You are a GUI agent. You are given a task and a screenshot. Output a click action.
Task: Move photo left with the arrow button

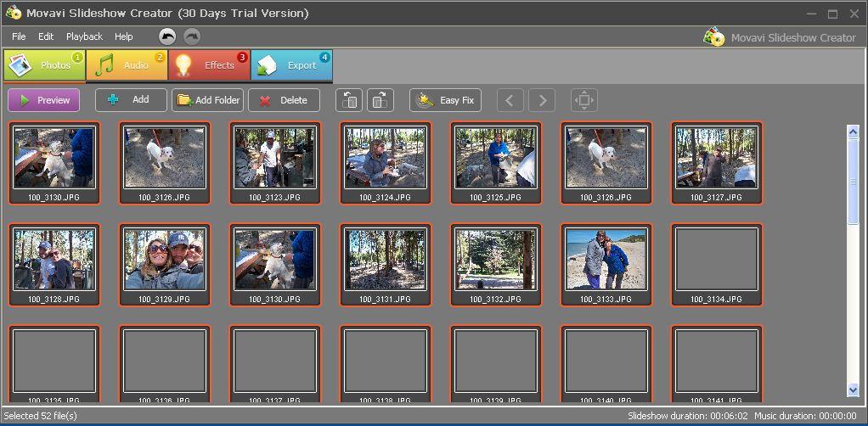click(x=510, y=100)
